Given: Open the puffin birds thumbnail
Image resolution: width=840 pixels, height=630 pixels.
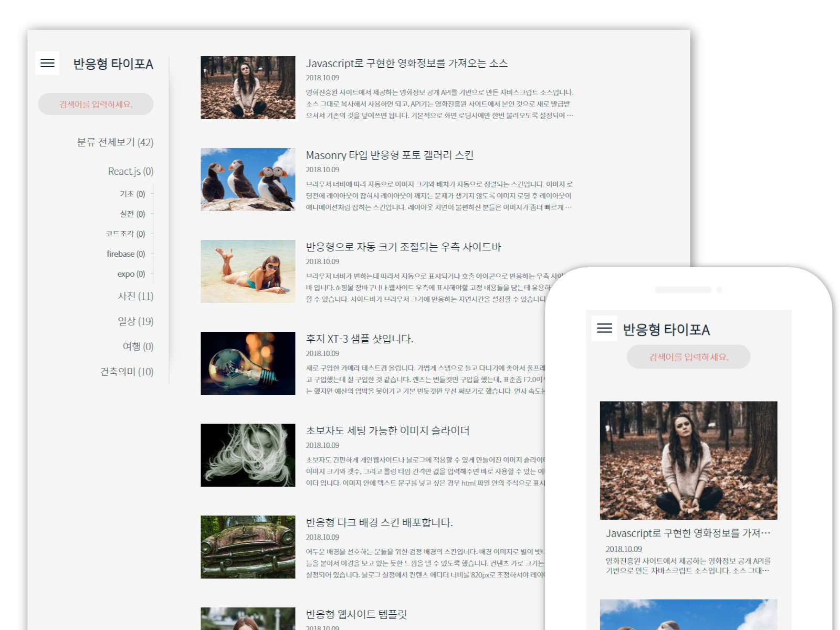Looking at the screenshot, I should [248, 180].
